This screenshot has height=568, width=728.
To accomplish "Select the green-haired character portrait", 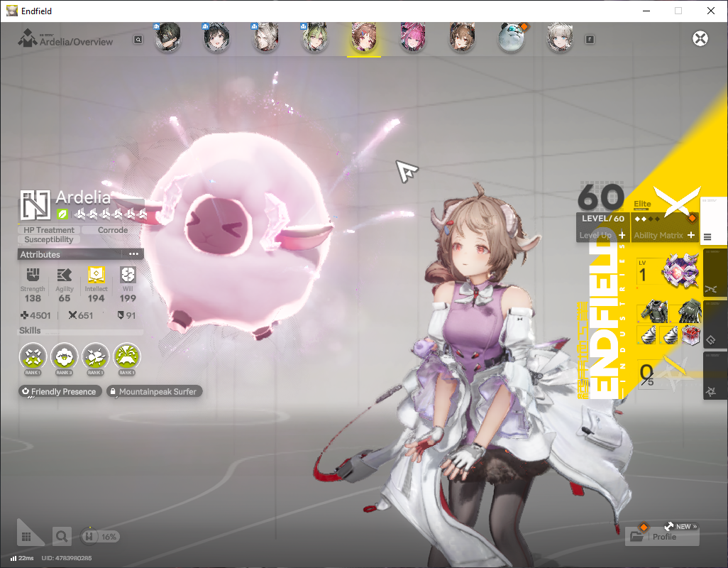I will tap(315, 37).
